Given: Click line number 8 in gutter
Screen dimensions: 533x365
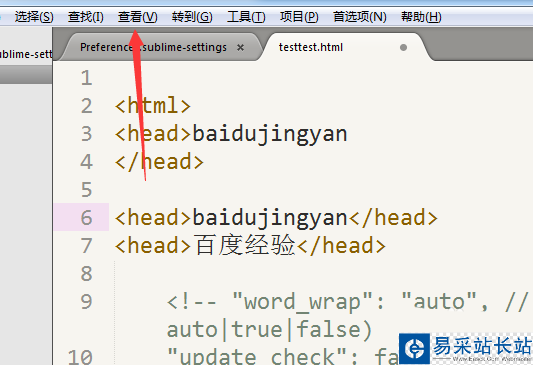Looking at the screenshot, I should (87, 273).
